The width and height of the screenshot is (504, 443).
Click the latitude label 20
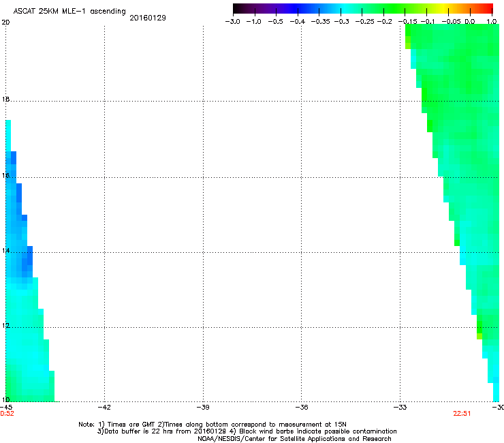click(5, 22)
